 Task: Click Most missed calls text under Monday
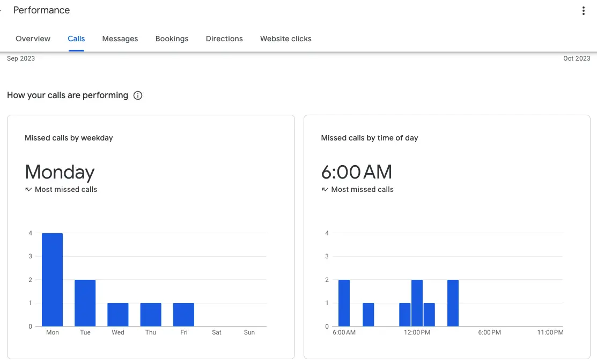[x=66, y=189]
